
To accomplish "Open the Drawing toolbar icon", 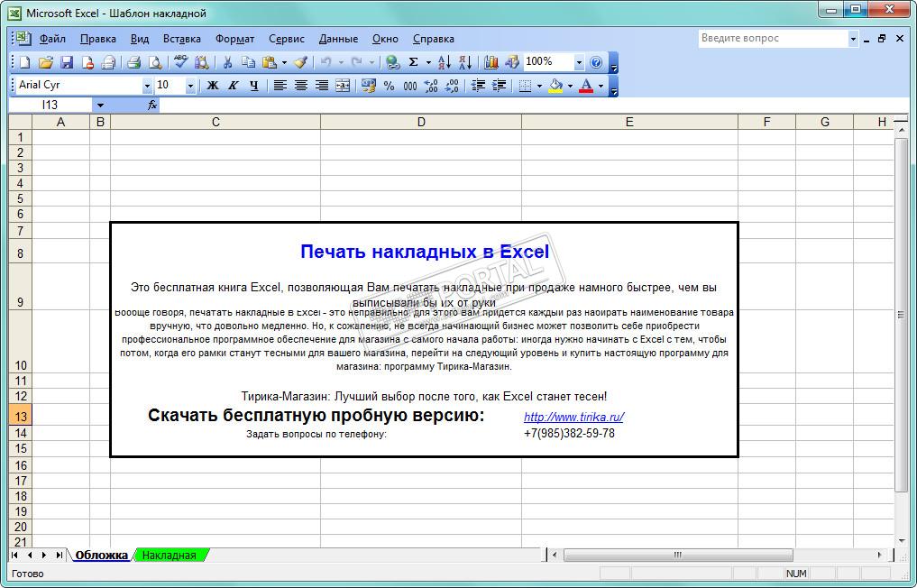I will (512, 62).
